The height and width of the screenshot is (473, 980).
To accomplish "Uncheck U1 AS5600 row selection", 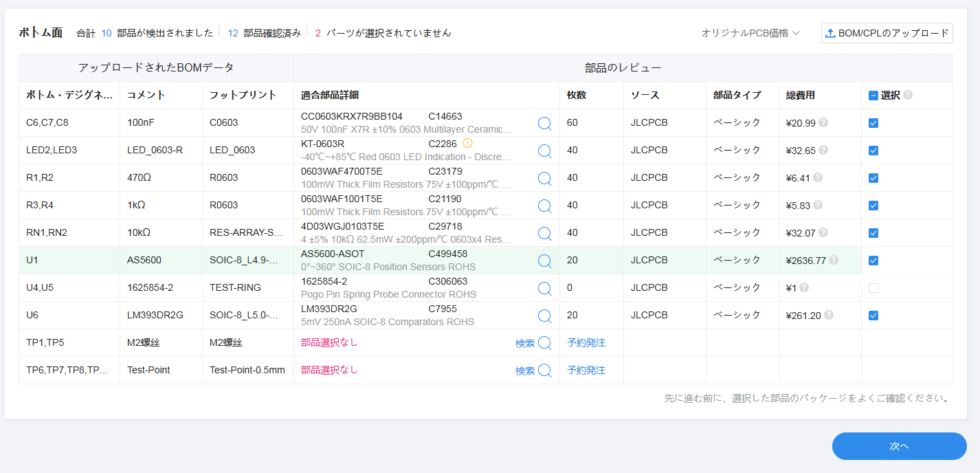I will click(x=873, y=261).
